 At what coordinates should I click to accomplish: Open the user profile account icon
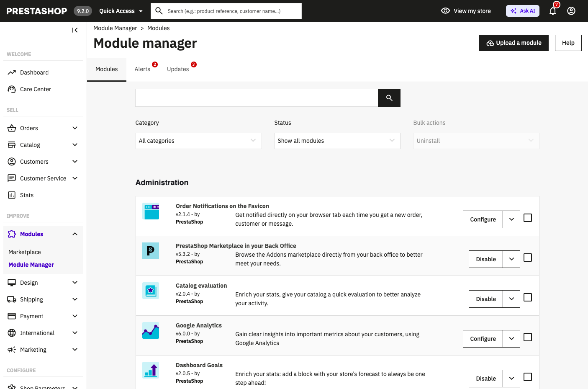[571, 11]
